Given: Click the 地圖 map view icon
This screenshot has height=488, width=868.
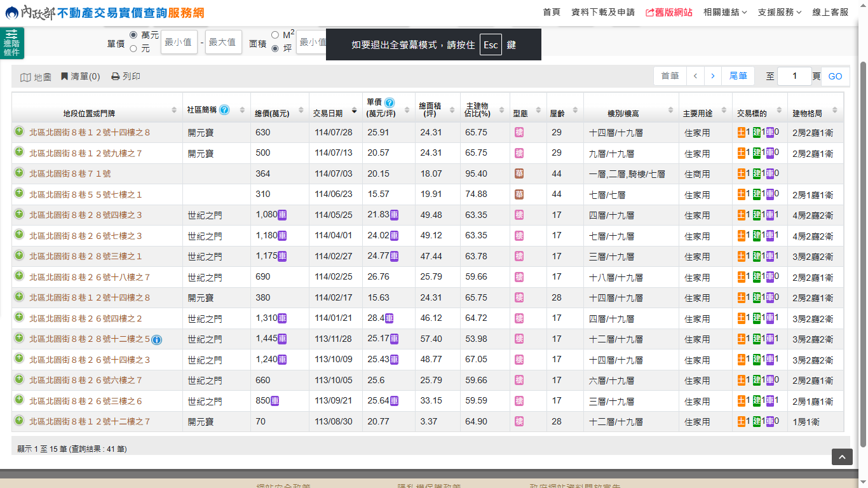Looking at the screenshot, I should 25,77.
